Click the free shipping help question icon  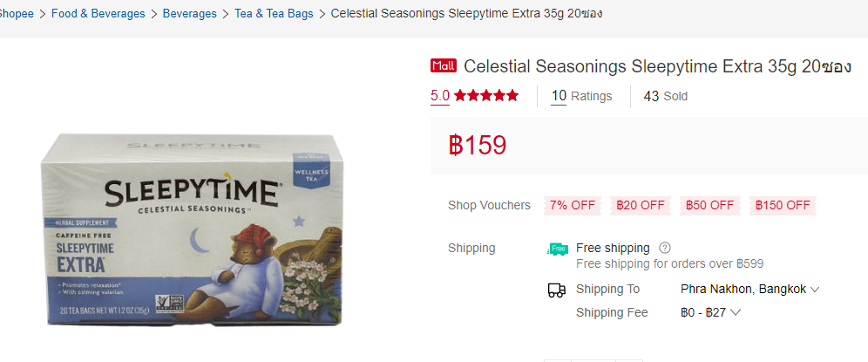coord(666,248)
